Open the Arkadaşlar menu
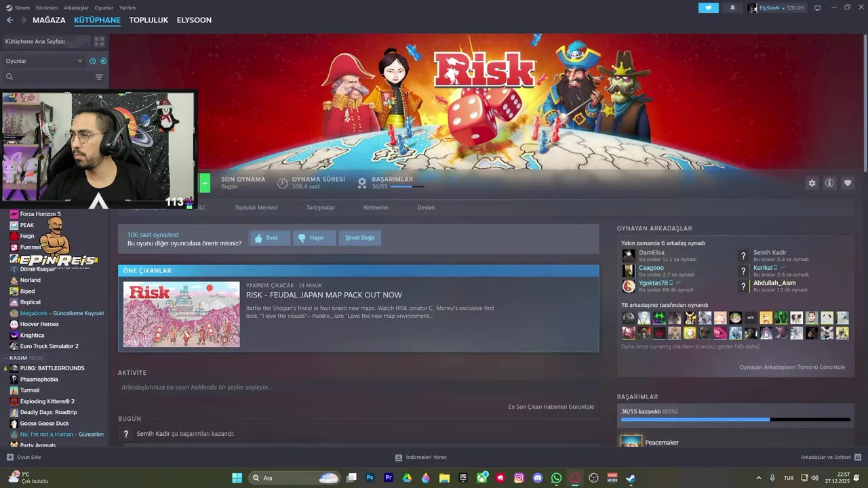868x488 pixels. [x=76, y=7]
